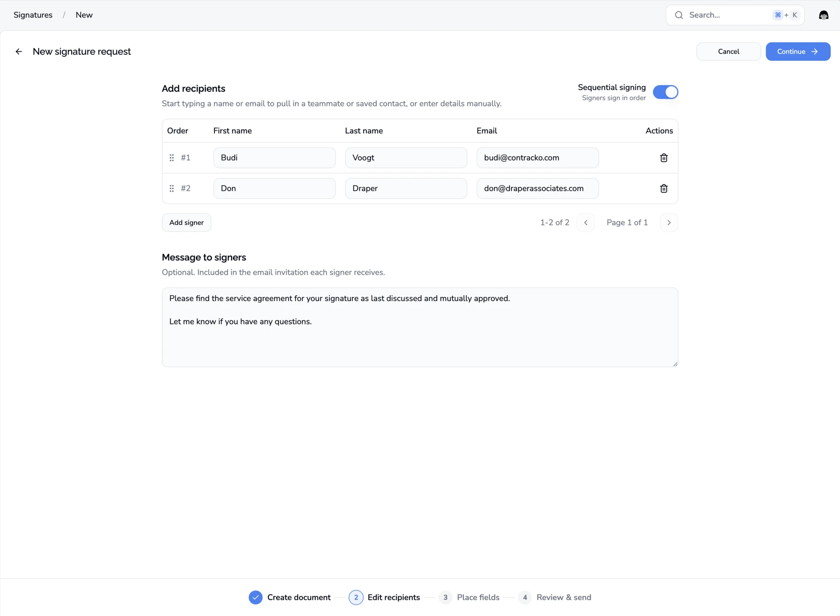
Task: Click the Actions column header
Action: coord(659,131)
